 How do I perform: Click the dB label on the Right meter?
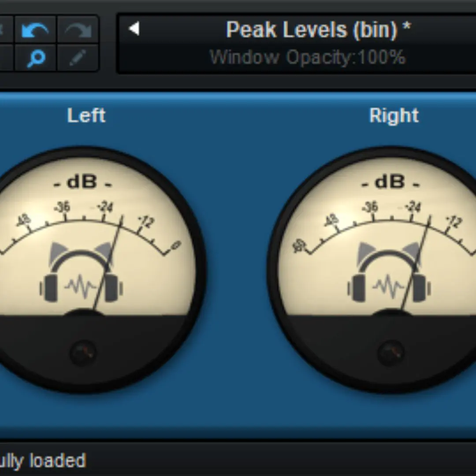[390, 182]
